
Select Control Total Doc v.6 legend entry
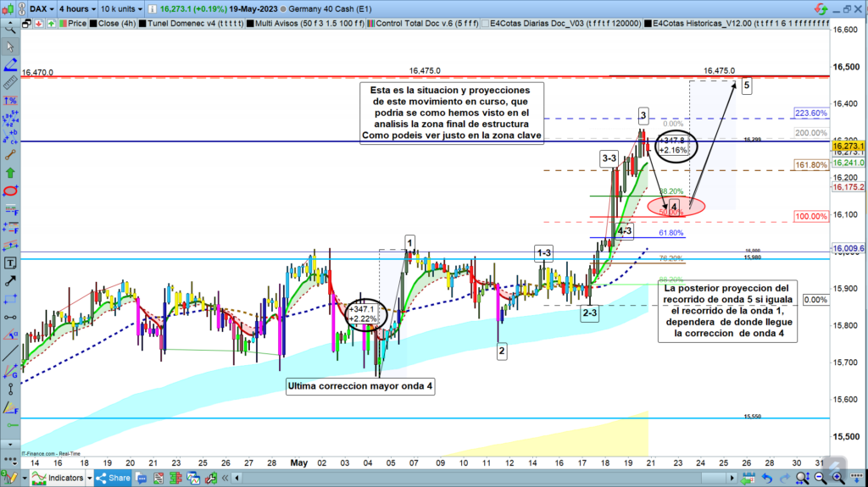pos(426,24)
